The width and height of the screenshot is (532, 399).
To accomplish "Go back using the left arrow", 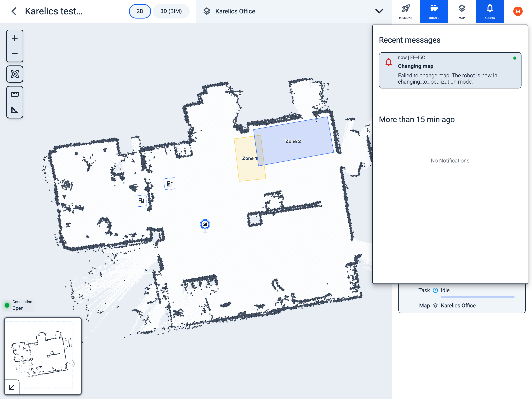I will pos(14,11).
